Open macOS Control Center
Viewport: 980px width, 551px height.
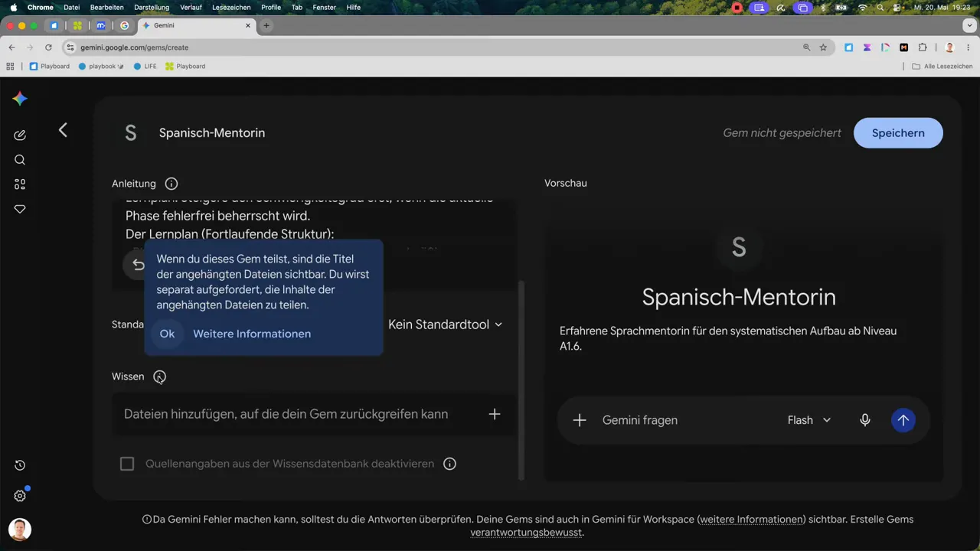897,7
